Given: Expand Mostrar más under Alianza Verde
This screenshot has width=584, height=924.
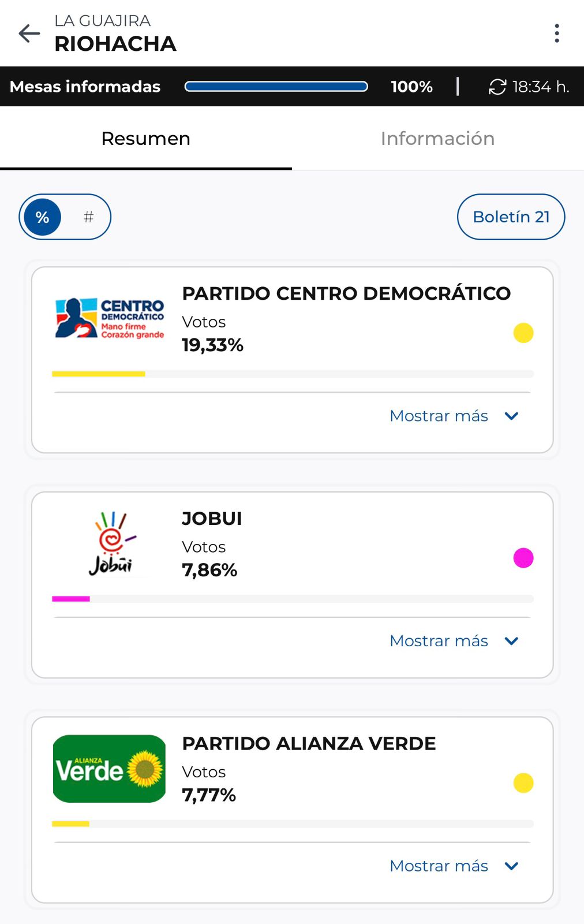Looking at the screenshot, I should pos(454,866).
